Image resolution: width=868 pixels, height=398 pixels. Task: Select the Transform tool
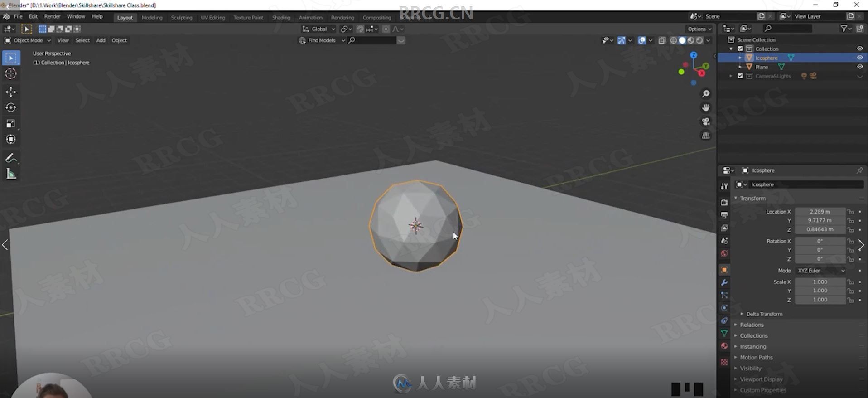11,139
